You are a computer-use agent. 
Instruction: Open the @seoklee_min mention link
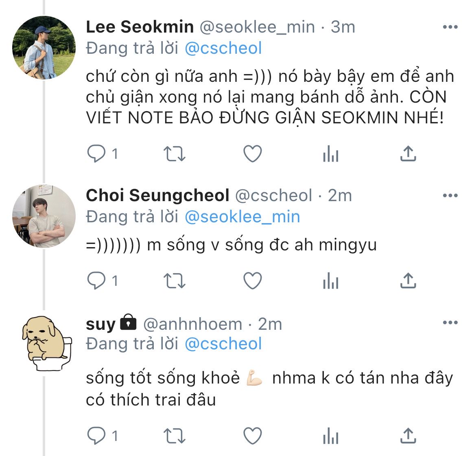(242, 217)
